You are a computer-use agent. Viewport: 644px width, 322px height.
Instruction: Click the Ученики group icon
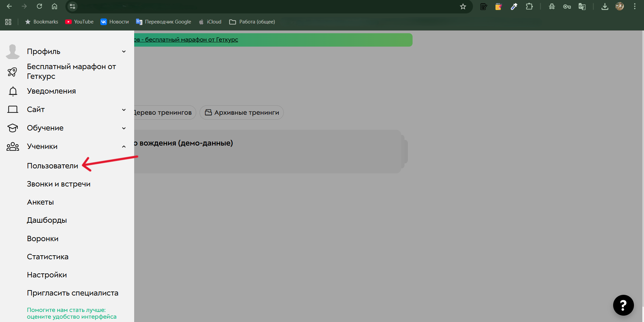point(13,147)
